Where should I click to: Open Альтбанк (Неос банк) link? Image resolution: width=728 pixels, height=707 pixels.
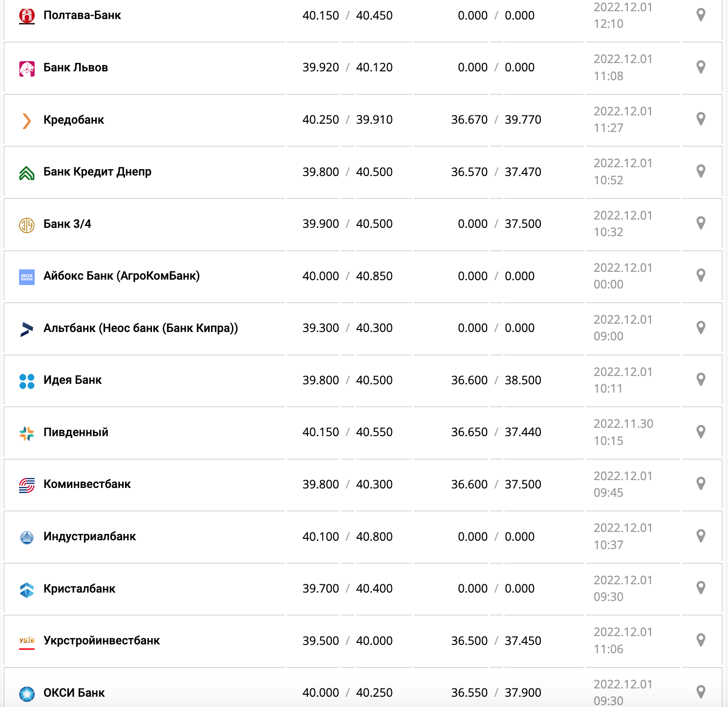(x=141, y=328)
